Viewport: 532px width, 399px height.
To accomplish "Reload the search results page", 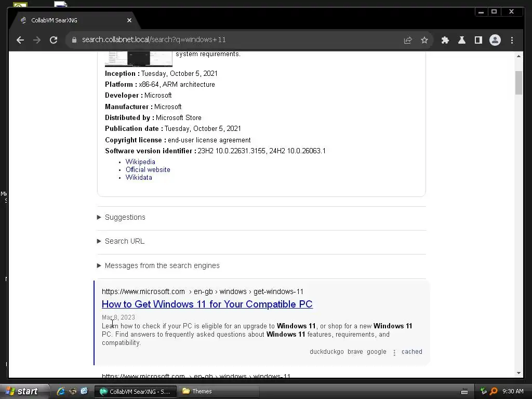I will click(54, 40).
